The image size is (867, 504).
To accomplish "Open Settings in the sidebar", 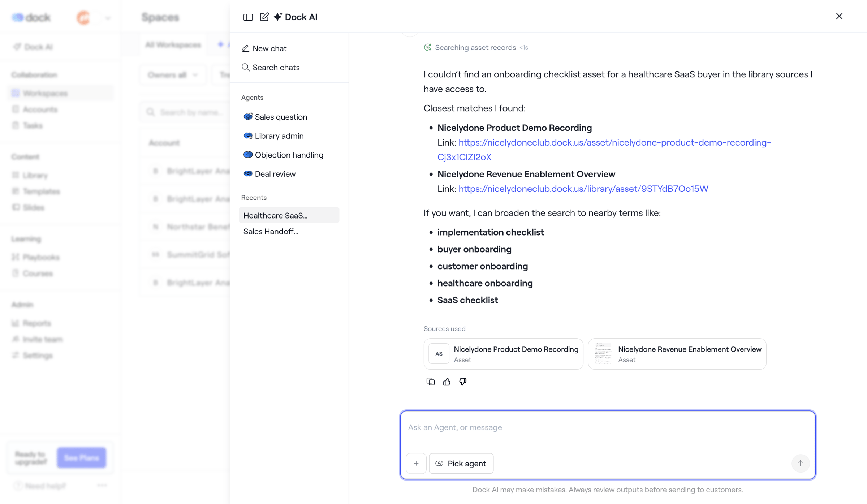I will click(x=60, y=356).
